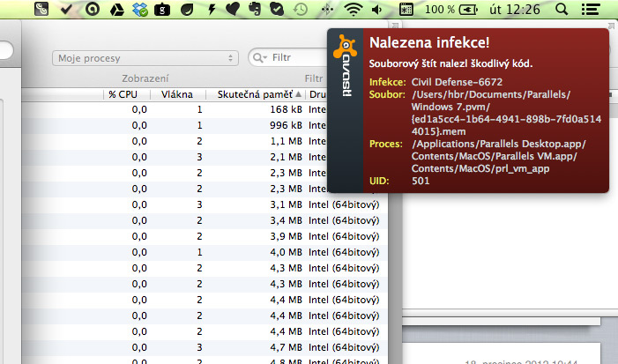Expand the filter search magnifier options
The image size is (618, 364).
pos(261,58)
